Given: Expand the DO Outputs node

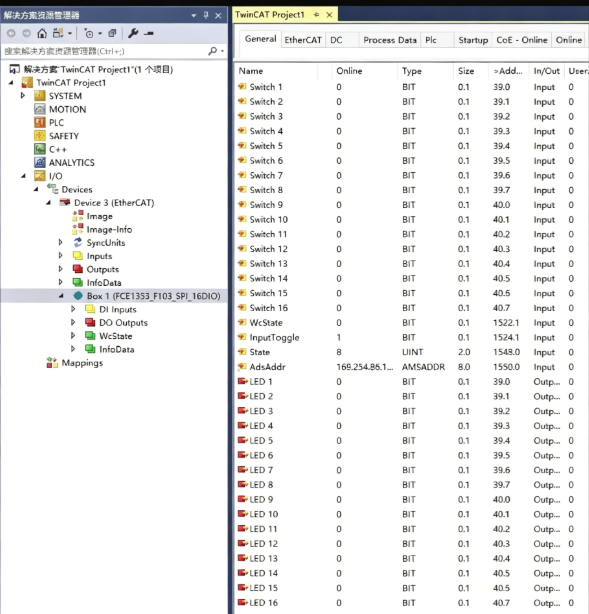Looking at the screenshot, I should click(73, 323).
